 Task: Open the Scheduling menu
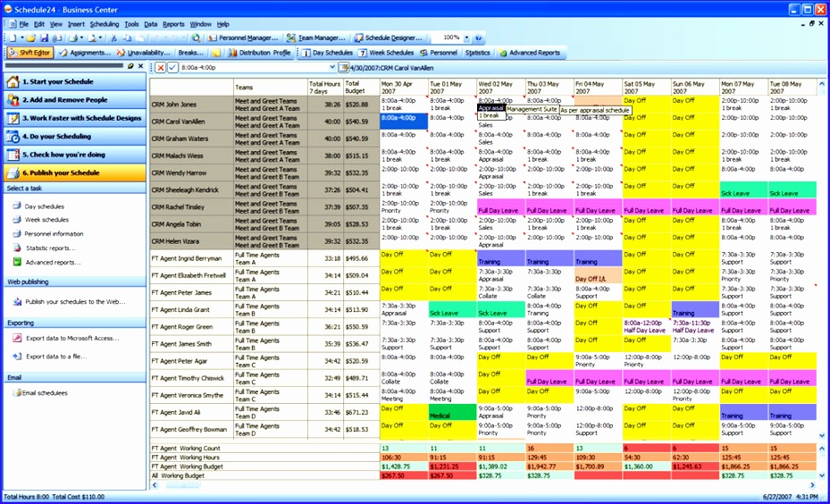click(x=105, y=24)
